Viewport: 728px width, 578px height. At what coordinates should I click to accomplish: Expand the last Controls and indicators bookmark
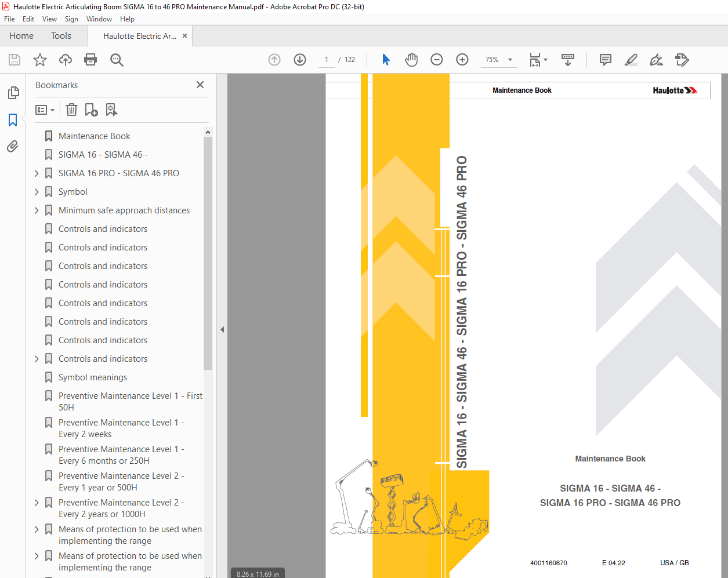[37, 359]
